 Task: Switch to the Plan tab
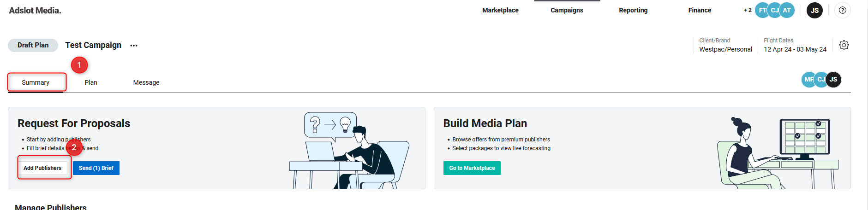point(91,82)
